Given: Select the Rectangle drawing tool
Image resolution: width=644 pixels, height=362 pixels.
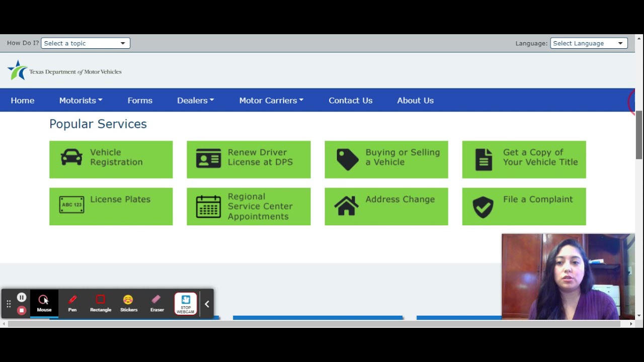Looking at the screenshot, I should tap(100, 303).
